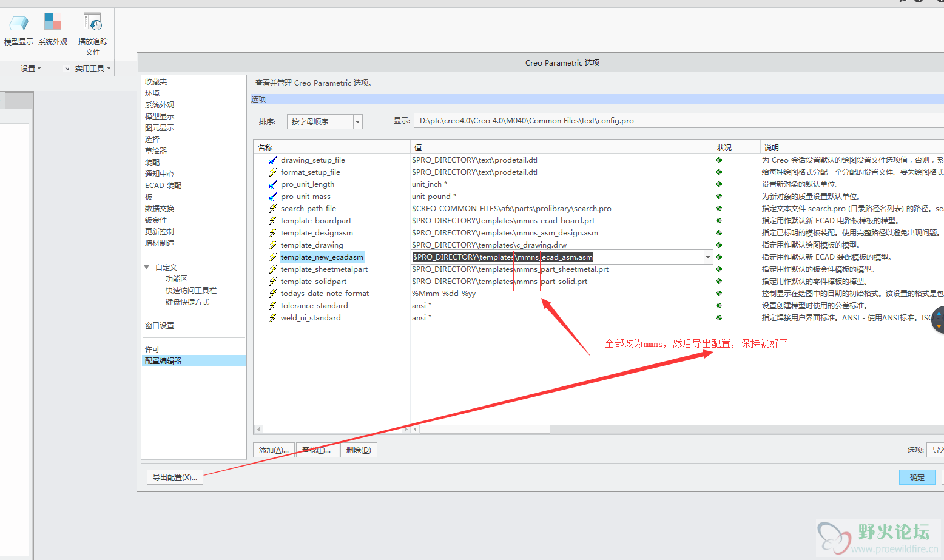Screen dimensions: 944x560
Task: Click the icon beside drawing_setup_file
Action: point(273,160)
